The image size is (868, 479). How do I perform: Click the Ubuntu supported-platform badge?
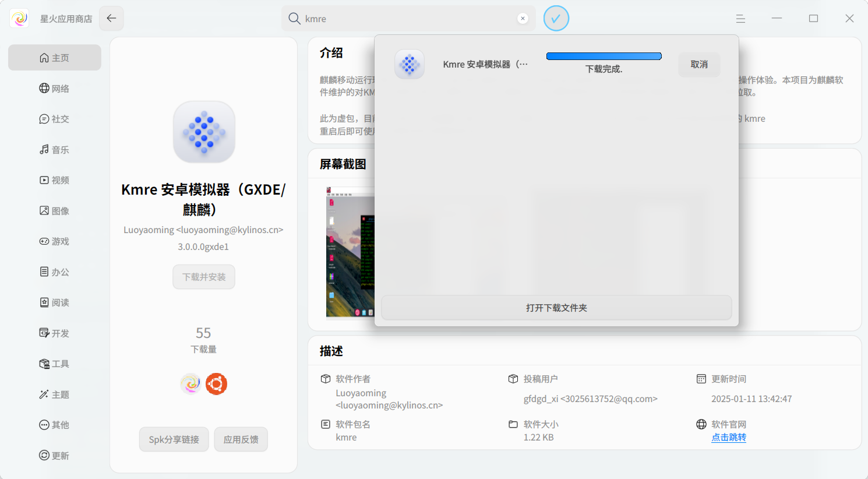216,384
